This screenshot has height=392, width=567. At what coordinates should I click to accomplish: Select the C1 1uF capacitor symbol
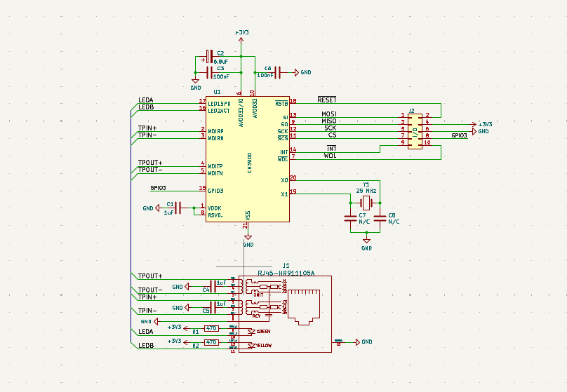tap(180, 208)
